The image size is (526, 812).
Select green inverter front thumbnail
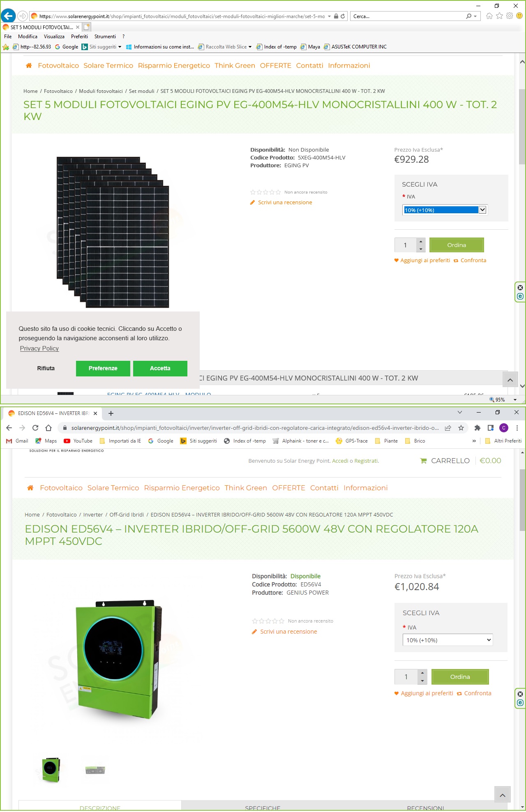51,770
